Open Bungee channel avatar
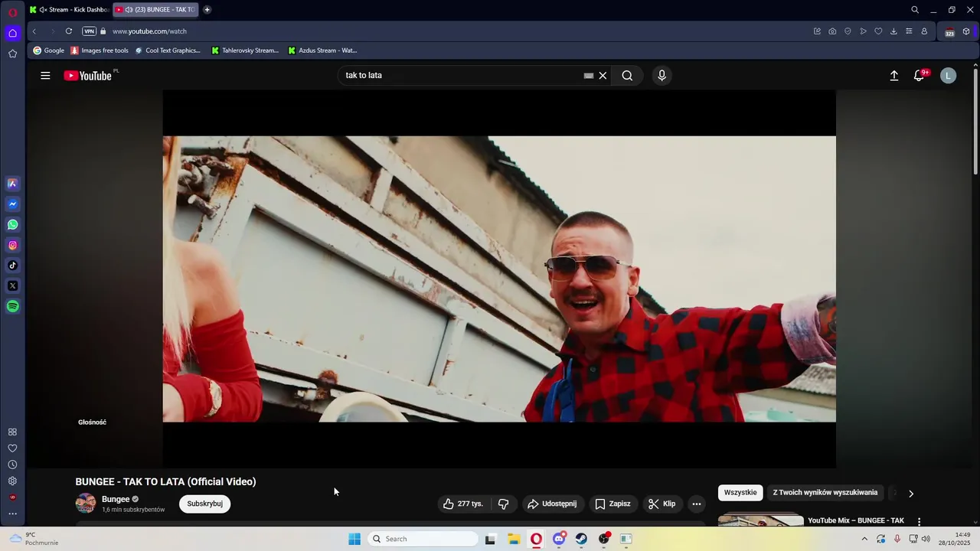 pyautogui.click(x=86, y=504)
